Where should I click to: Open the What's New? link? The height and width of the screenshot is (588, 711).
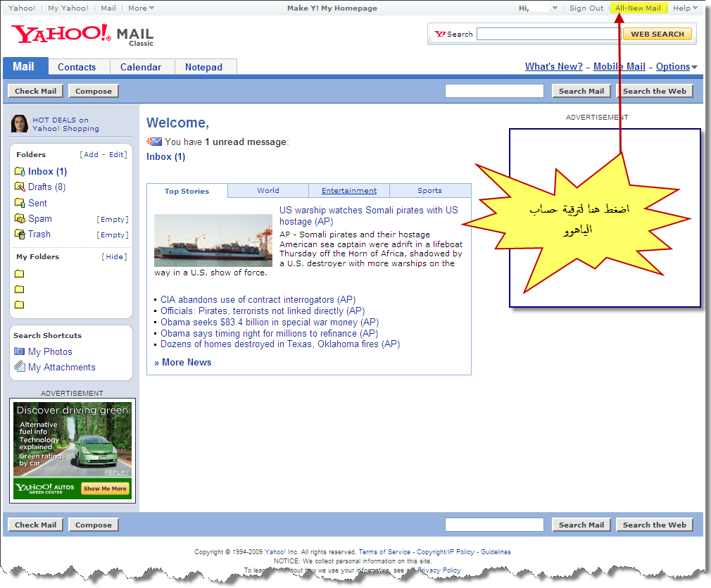pos(553,66)
